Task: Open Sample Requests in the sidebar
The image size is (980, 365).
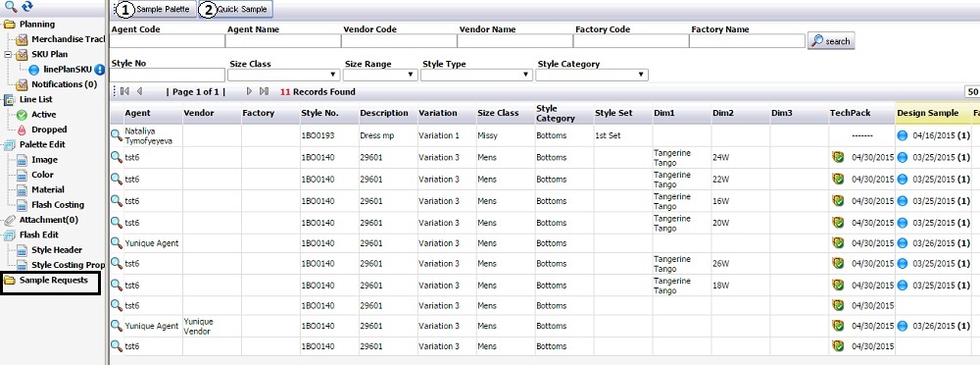Action: click(x=53, y=280)
